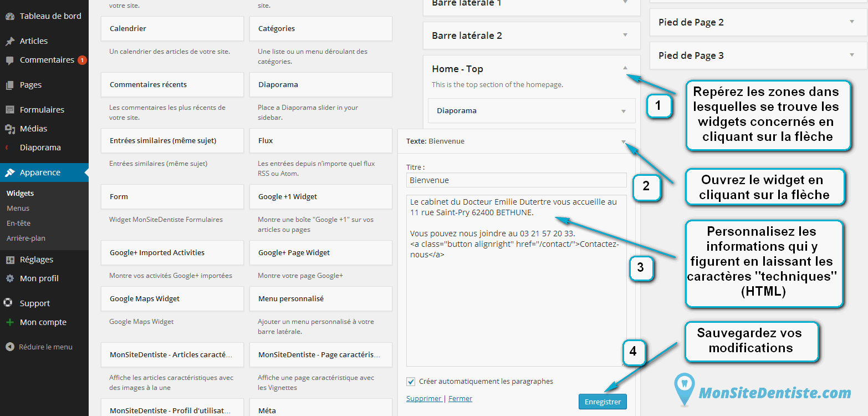This screenshot has height=416, width=868.
Task: Uncheck Créer automatiquement les paragraphes
Action: tap(411, 382)
